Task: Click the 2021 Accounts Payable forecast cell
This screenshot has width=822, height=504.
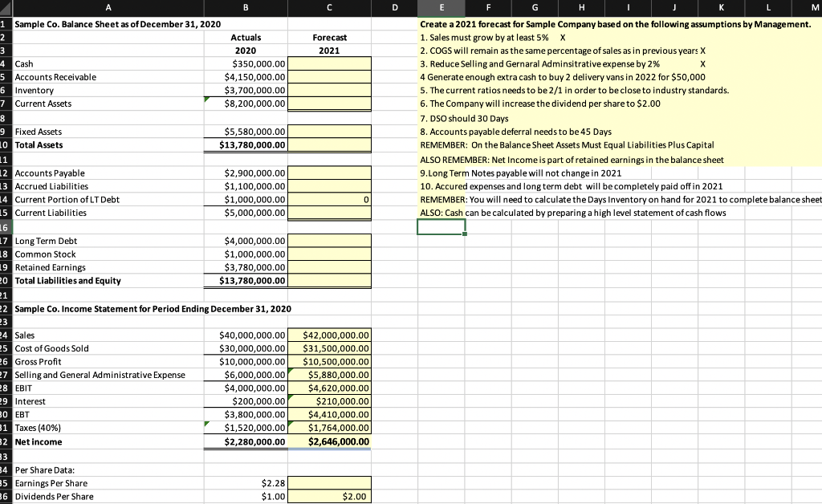Action: (x=329, y=173)
